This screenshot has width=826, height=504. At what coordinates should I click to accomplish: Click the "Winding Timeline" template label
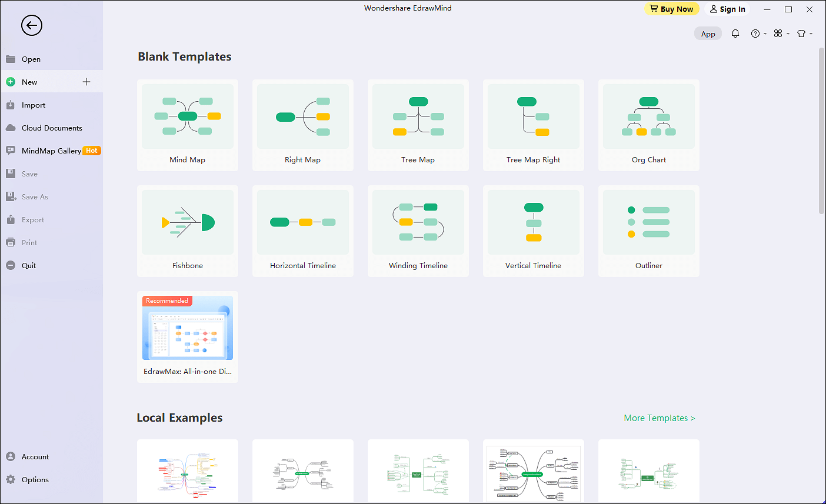tap(418, 265)
